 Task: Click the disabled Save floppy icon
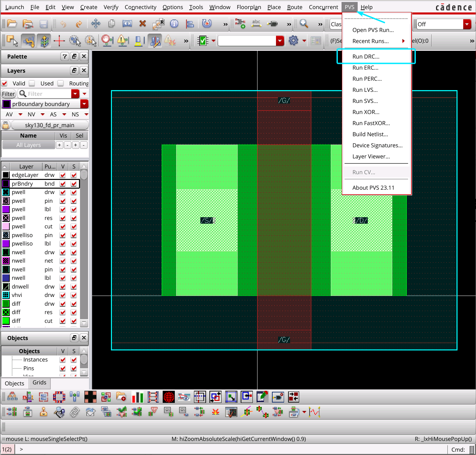tap(43, 24)
